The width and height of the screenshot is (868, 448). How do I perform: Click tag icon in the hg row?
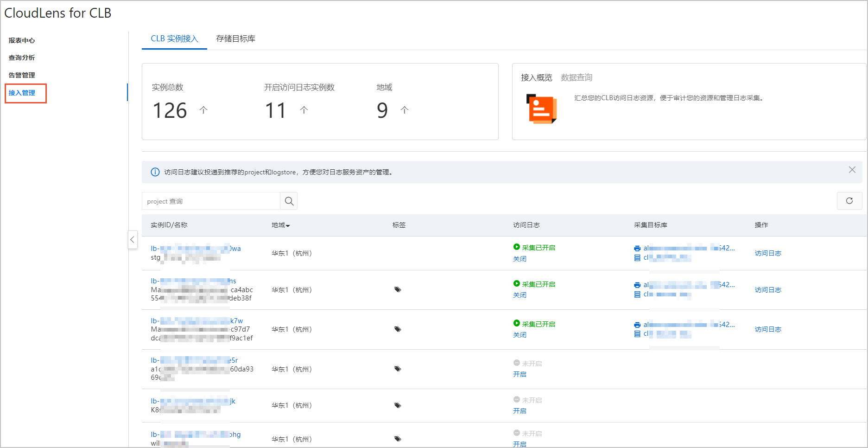[398, 439]
